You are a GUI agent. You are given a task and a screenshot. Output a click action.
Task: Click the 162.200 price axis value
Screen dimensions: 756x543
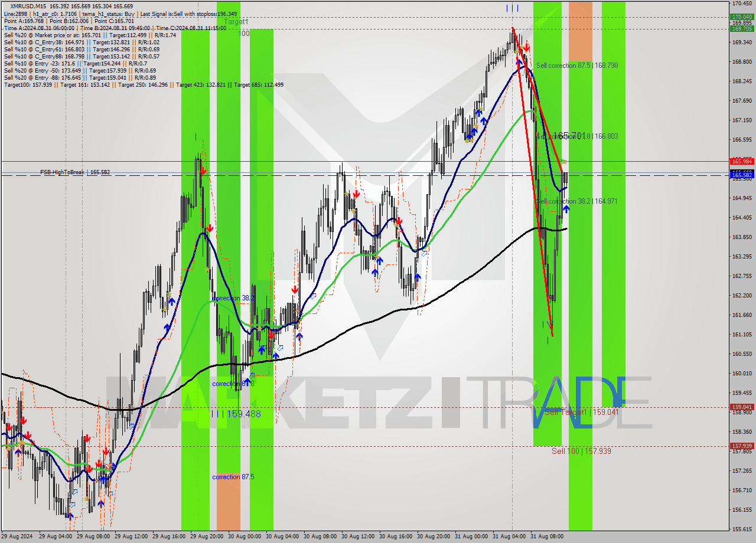click(x=742, y=296)
